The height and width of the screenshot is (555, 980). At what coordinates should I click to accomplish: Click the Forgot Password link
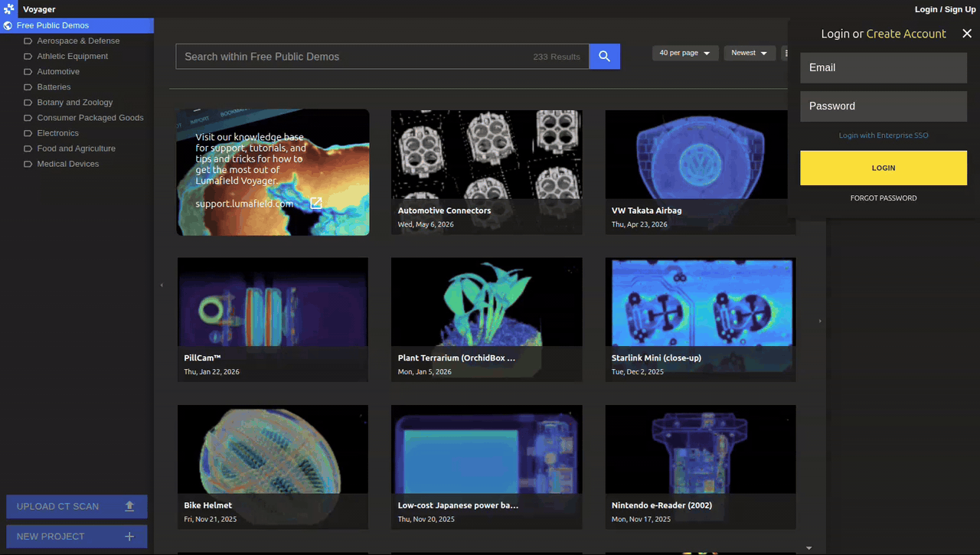884,198
